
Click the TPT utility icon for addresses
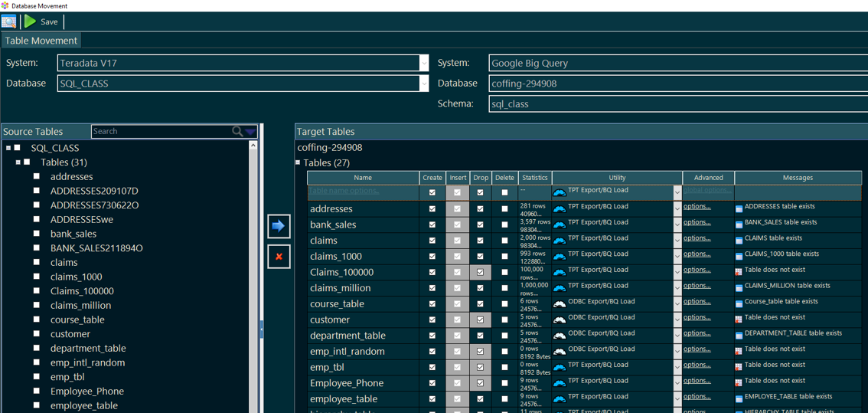click(560, 208)
